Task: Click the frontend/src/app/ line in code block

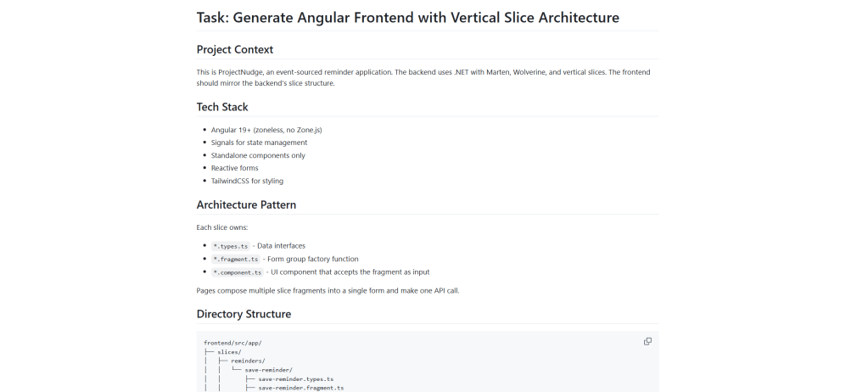Action: coord(232,342)
